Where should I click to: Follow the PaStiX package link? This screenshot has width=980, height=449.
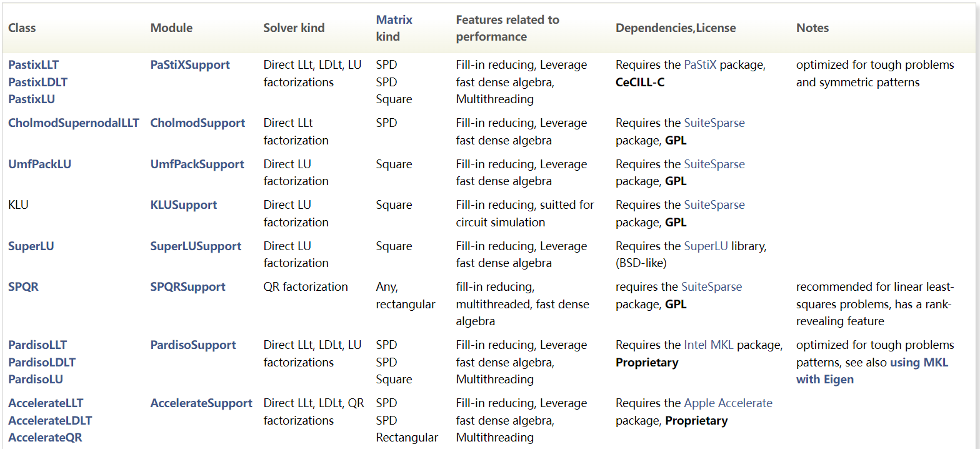point(701,64)
